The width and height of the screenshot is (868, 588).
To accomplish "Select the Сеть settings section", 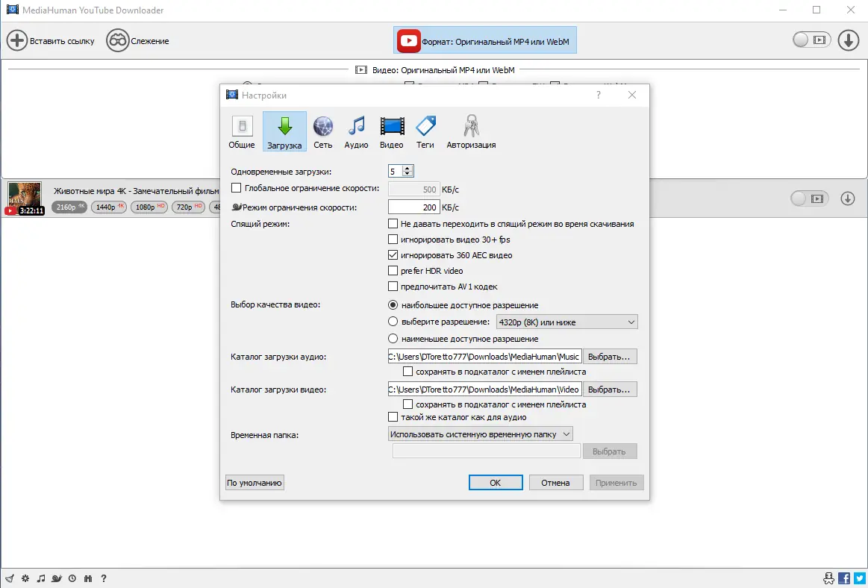I will point(322,131).
